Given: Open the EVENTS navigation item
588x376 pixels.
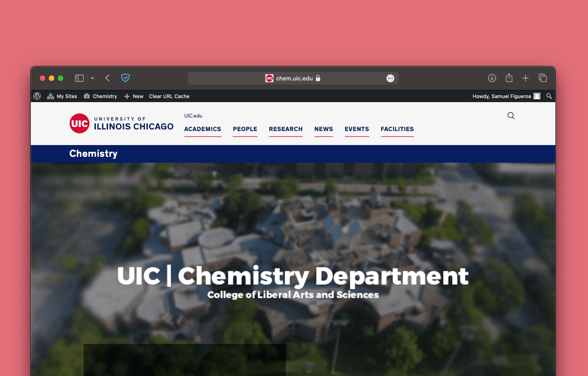Looking at the screenshot, I should point(357,129).
